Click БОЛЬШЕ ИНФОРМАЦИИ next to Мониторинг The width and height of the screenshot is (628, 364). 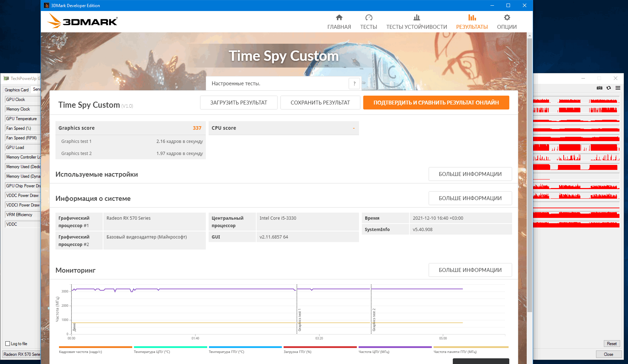[x=470, y=270]
